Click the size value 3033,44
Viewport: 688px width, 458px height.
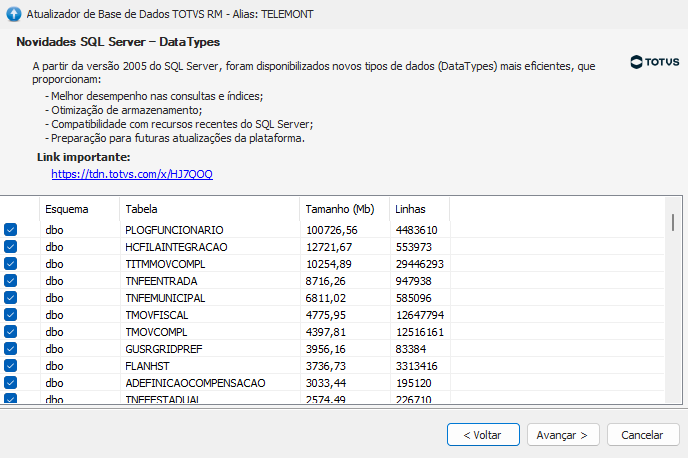326,383
